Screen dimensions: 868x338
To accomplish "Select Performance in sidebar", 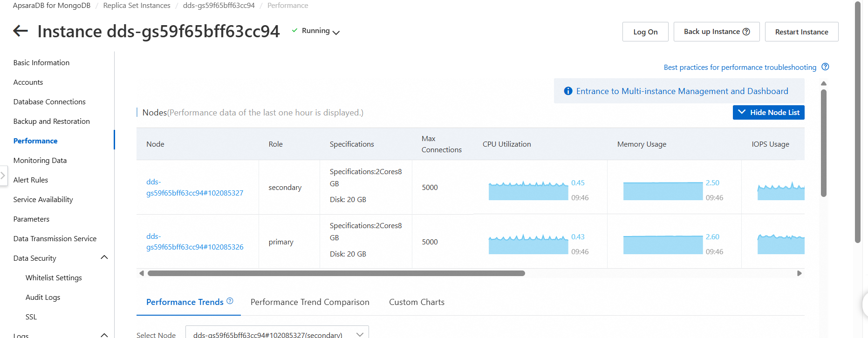I will (x=35, y=141).
